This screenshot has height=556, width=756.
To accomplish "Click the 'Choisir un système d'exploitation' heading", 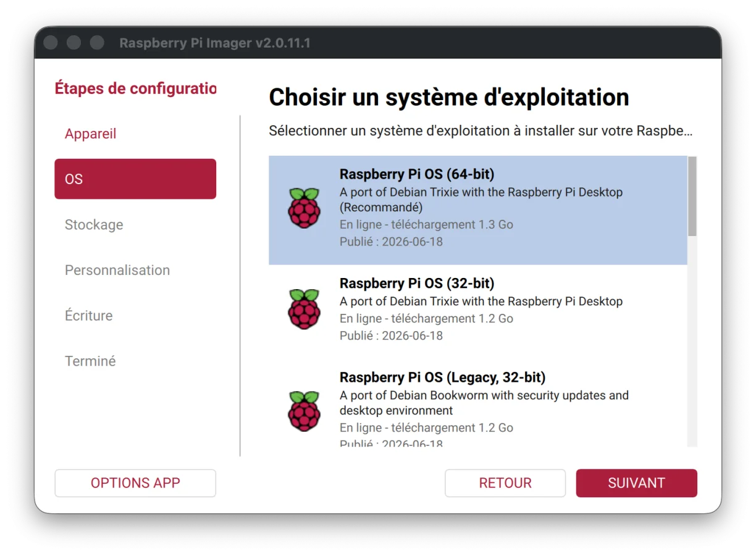I will tap(449, 97).
